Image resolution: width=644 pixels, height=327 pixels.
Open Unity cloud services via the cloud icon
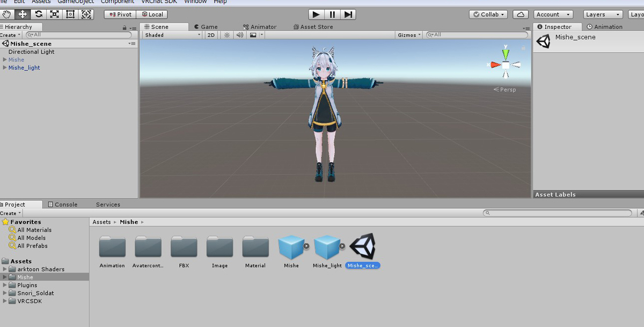tap(520, 14)
